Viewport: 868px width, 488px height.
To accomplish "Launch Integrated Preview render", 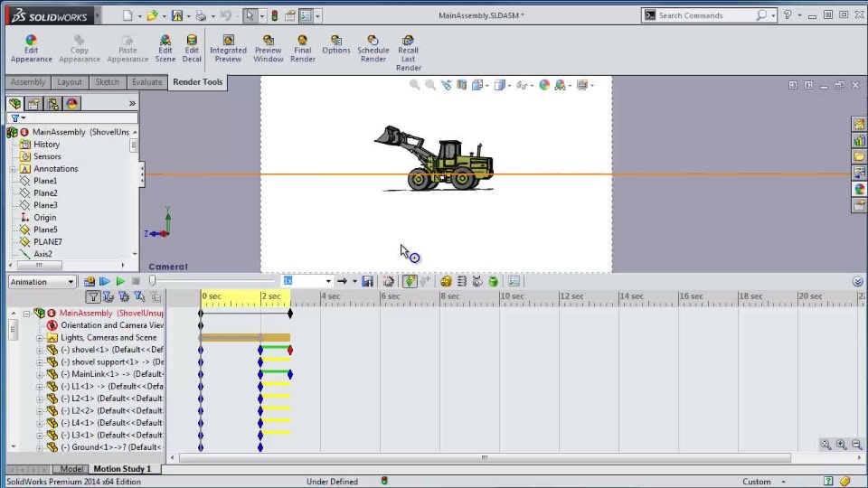I will [x=228, y=49].
